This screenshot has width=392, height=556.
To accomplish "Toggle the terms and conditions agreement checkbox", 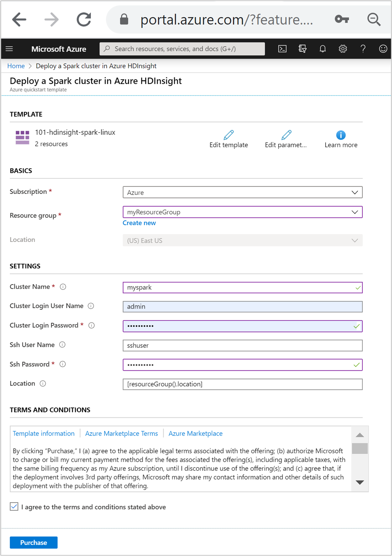I will [14, 506].
